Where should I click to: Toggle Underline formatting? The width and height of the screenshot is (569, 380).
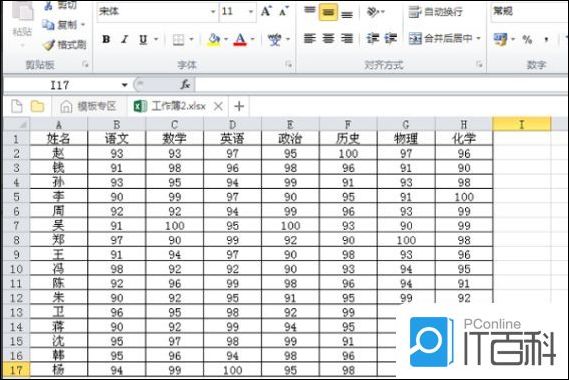(x=143, y=39)
